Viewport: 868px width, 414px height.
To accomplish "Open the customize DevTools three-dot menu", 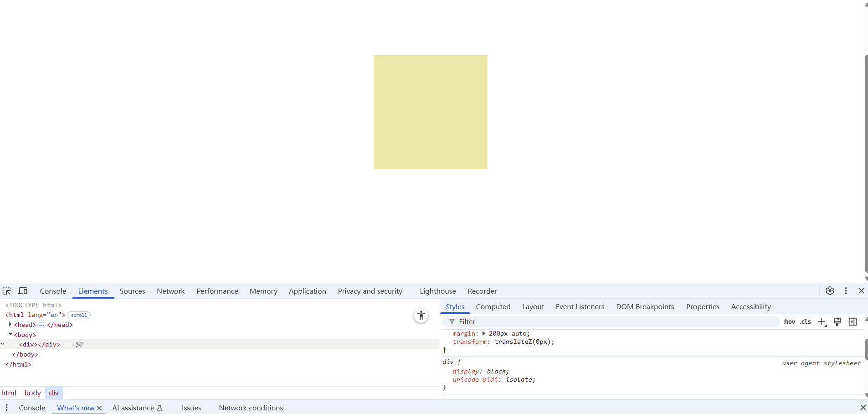I will pos(846,291).
